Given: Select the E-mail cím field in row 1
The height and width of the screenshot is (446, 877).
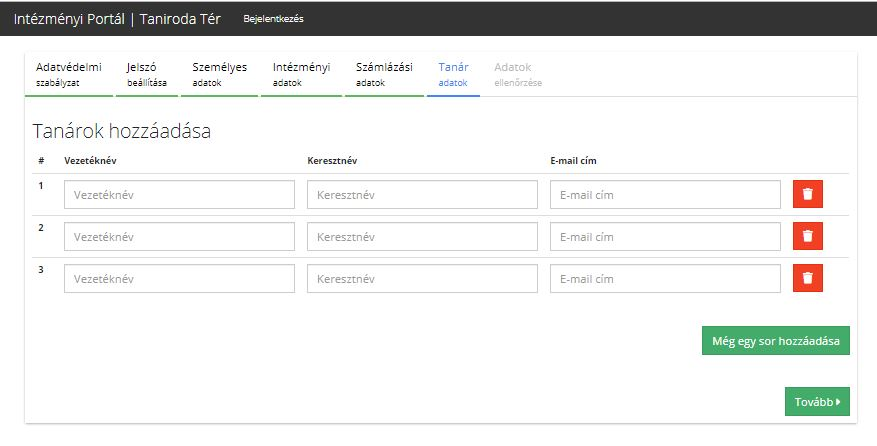Looking at the screenshot, I should 665,194.
